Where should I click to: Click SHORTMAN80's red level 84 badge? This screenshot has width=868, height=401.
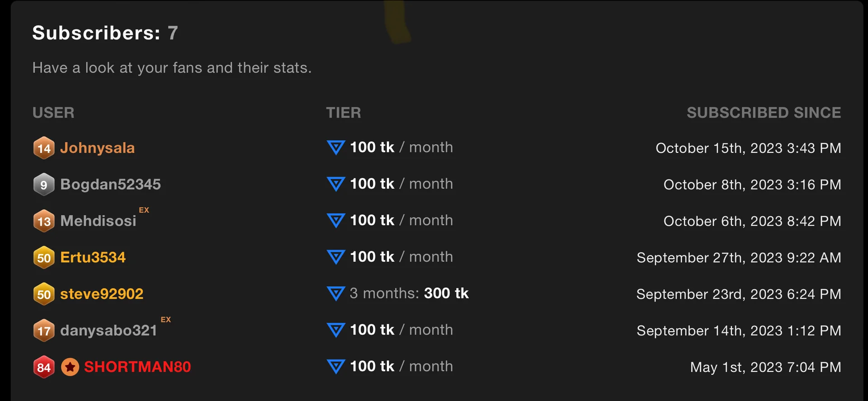44,367
